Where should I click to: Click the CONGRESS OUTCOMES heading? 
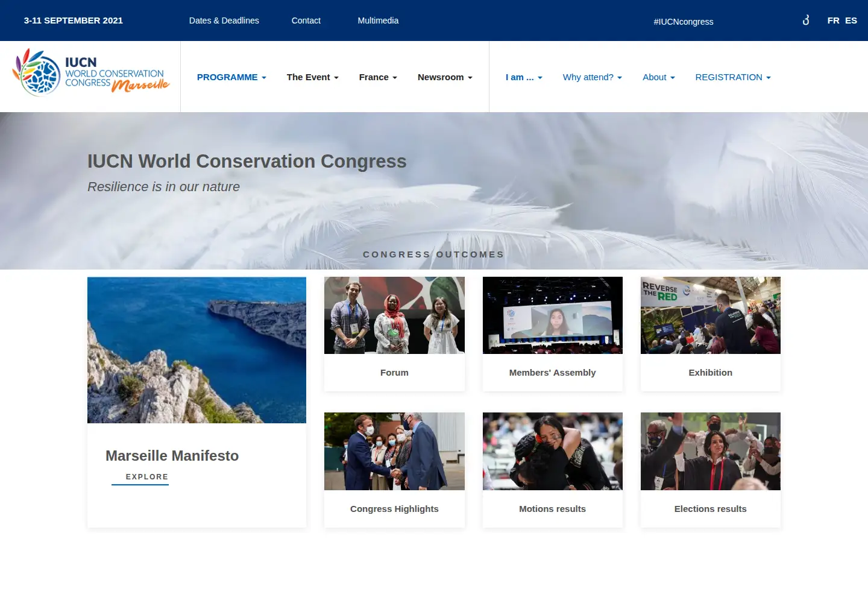coord(434,254)
